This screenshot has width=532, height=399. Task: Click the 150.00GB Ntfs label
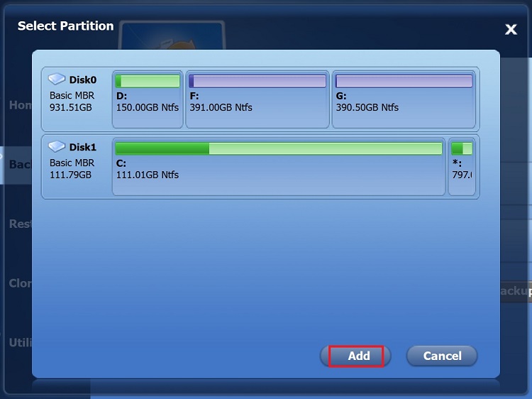coord(148,107)
